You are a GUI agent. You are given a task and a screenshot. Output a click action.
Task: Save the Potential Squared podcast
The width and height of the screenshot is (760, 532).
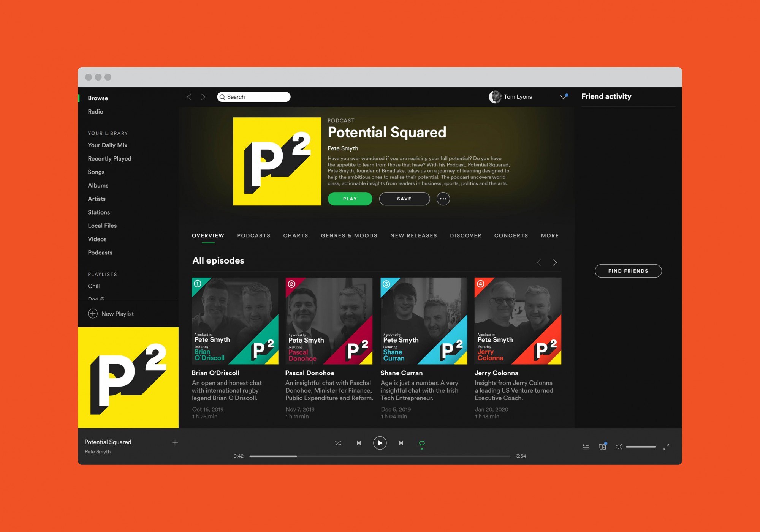click(404, 199)
